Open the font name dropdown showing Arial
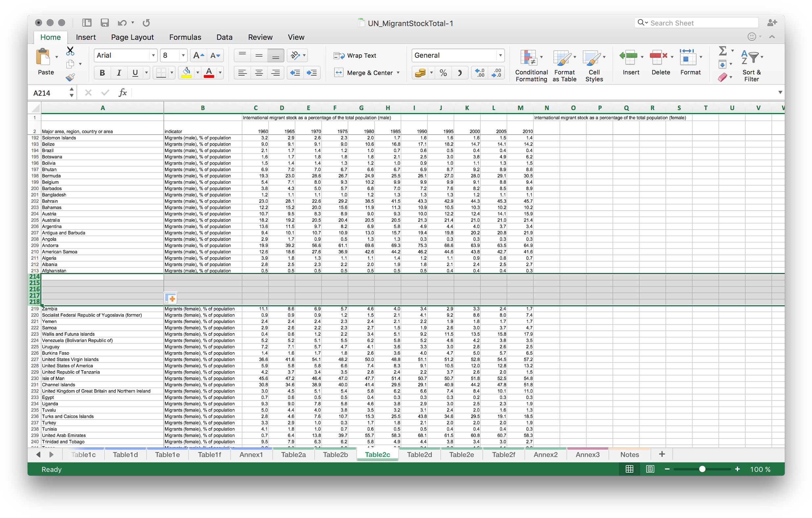 click(x=153, y=55)
